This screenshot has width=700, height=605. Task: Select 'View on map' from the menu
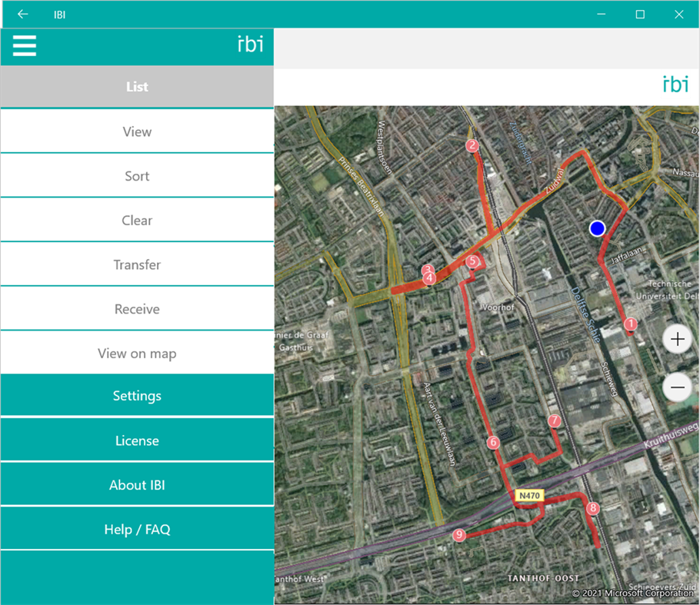pyautogui.click(x=137, y=353)
